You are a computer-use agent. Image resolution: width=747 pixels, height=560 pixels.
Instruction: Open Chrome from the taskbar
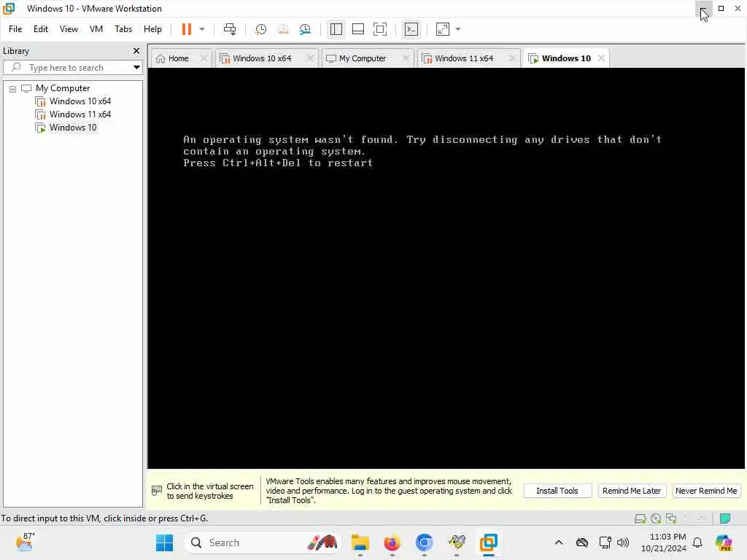pyautogui.click(x=424, y=542)
